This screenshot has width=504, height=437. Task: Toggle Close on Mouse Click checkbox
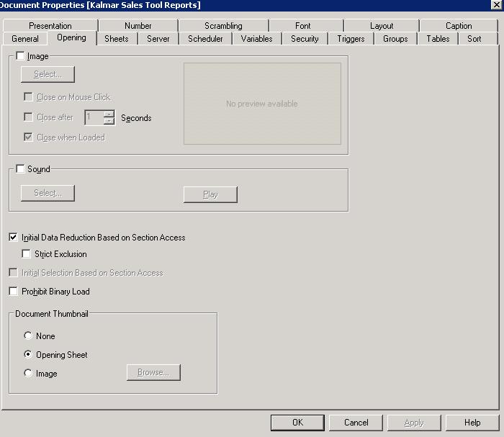[x=28, y=96]
